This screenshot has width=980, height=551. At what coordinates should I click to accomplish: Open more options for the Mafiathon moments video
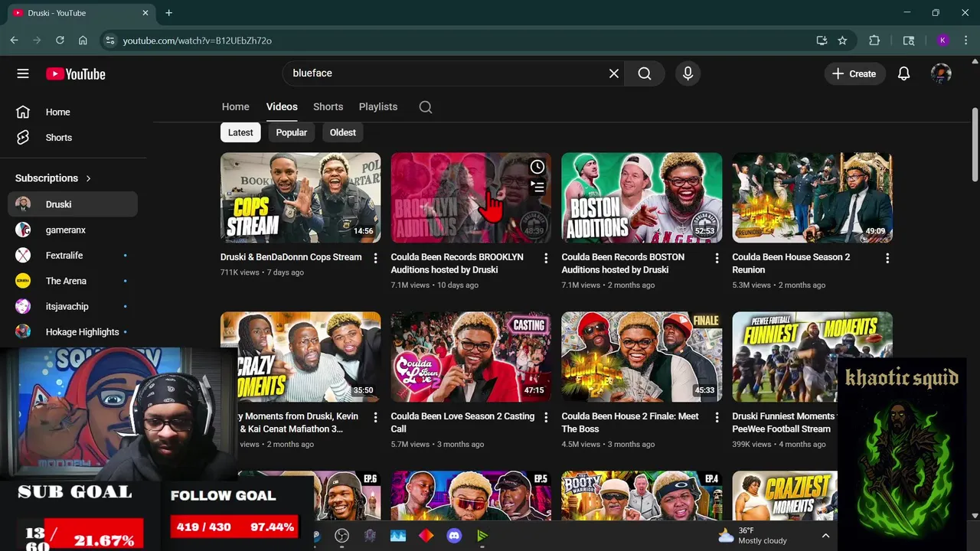375,418
